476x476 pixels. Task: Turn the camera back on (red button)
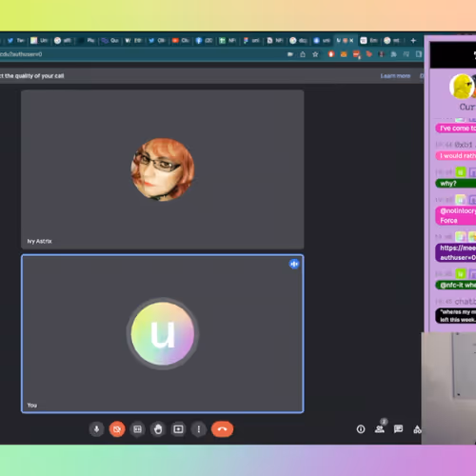coord(117,429)
